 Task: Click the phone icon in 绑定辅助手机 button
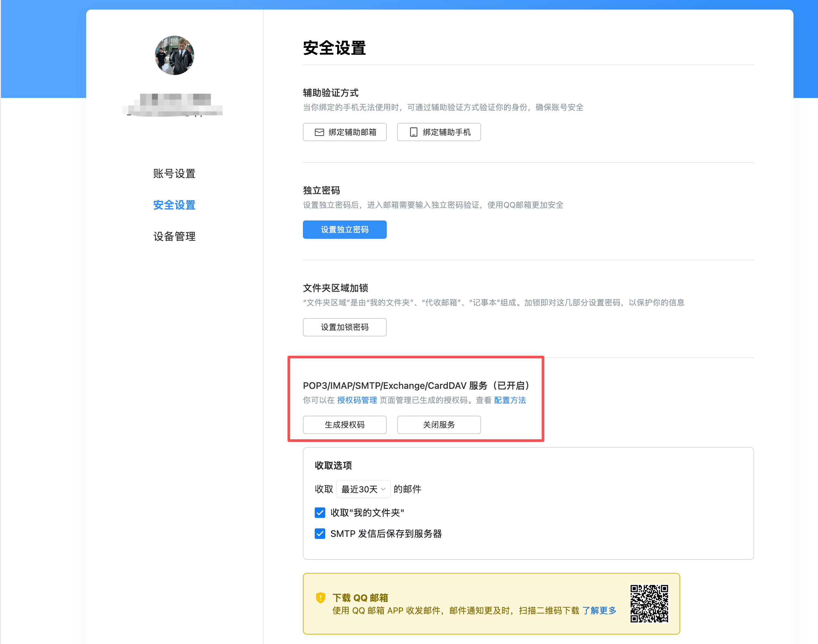414,132
